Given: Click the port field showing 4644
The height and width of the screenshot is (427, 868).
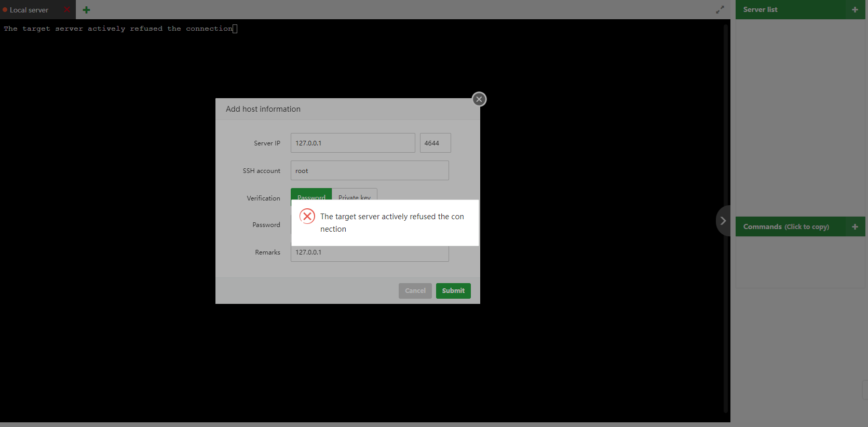Looking at the screenshot, I should coord(436,143).
